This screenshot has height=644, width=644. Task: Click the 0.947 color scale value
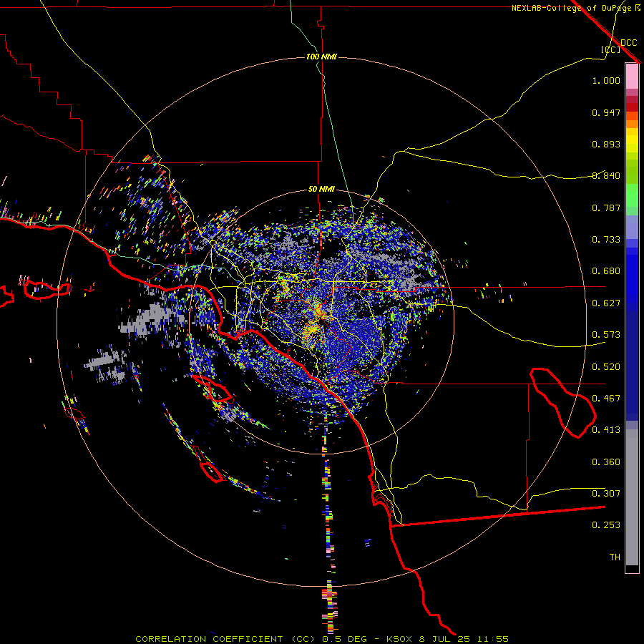tap(606, 112)
